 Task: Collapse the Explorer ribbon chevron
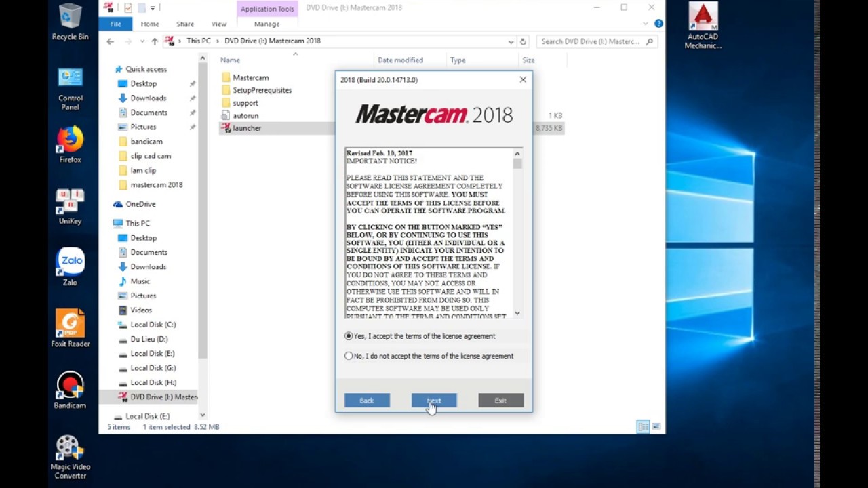645,24
